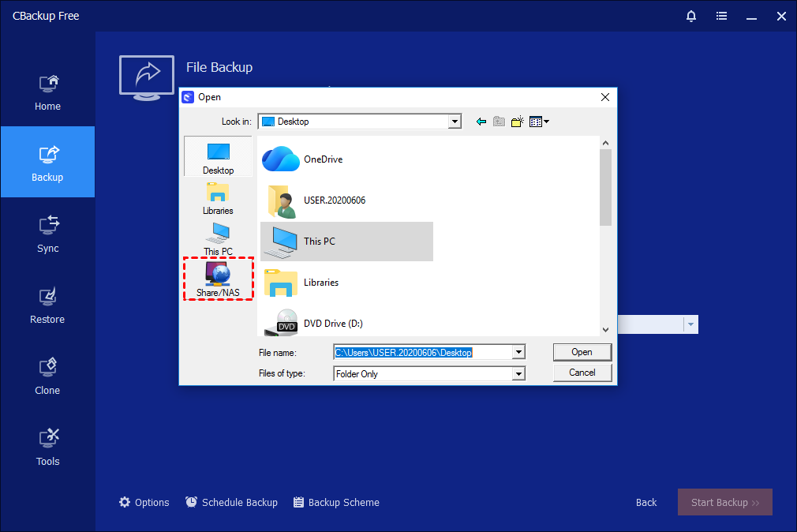
Task: Open the menu list icon in title bar
Action: pyautogui.click(x=721, y=16)
